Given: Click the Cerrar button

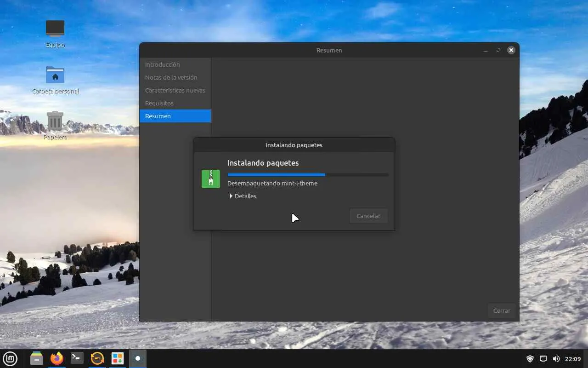Looking at the screenshot, I should coord(502,310).
